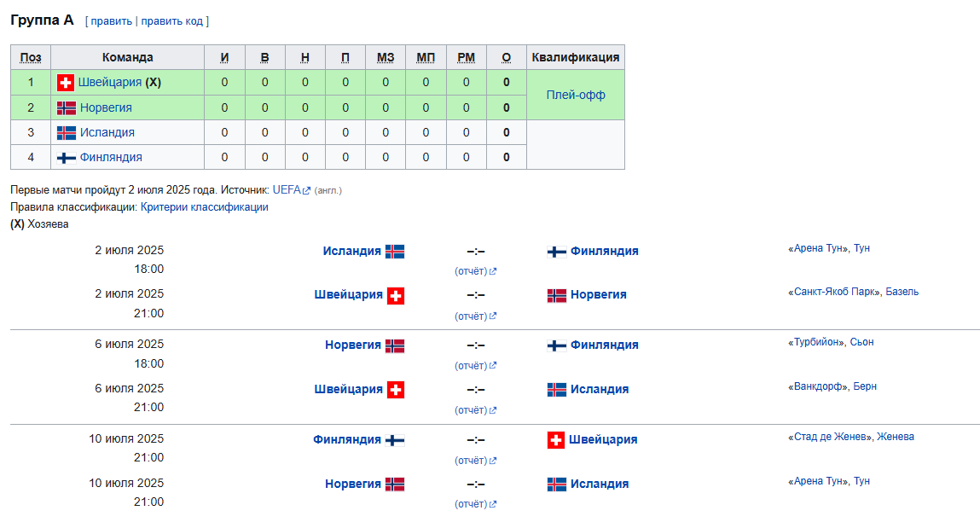This screenshot has height=528, width=980.
Task: Click the Switzerland flag in the Финляндия–Швейцария match
Action: [x=555, y=440]
